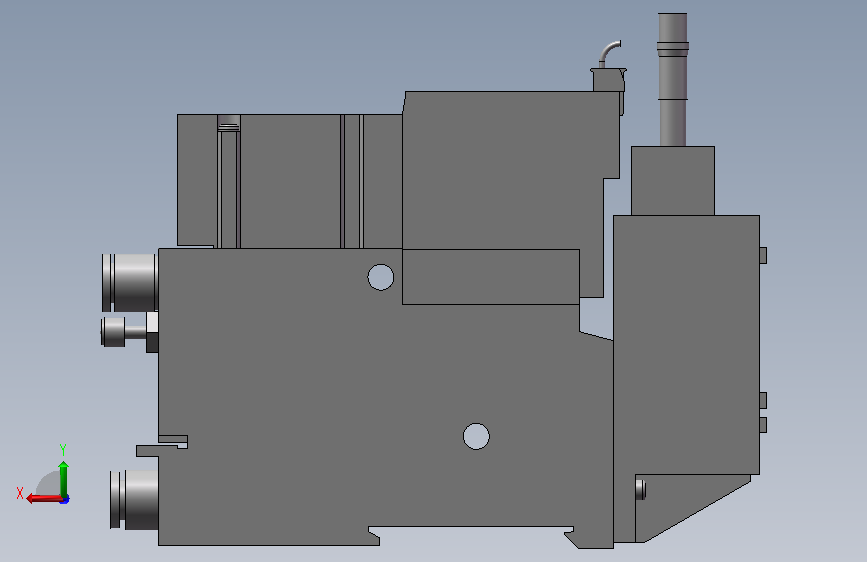This screenshot has height=562, width=867.
Task: Click the green Y axis of the triad
Action: (x=64, y=479)
